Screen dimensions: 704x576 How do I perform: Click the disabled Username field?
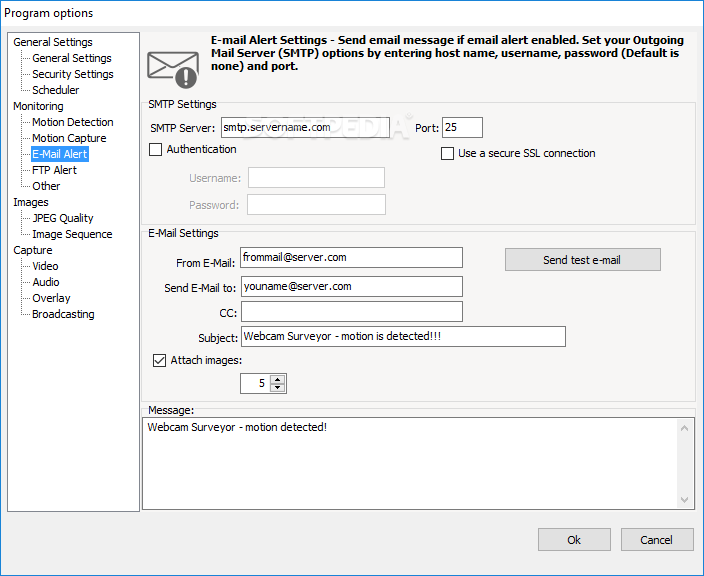tap(317, 178)
